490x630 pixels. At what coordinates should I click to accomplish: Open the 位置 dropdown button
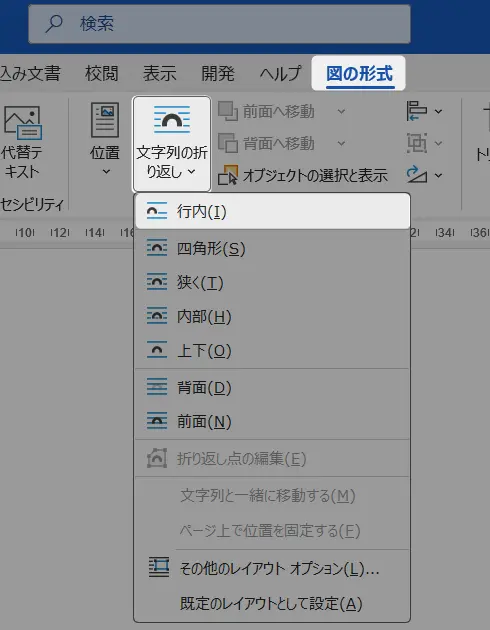[x=105, y=140]
